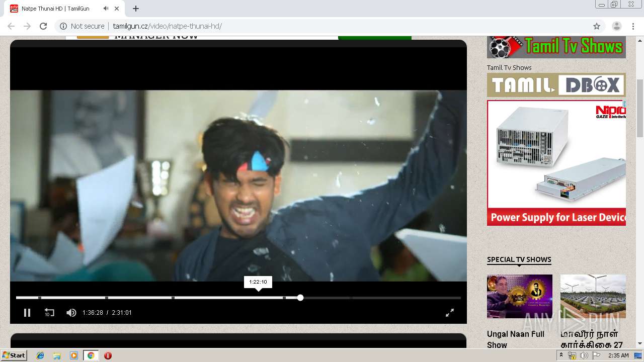Show hidden system tray icons
Viewport: 644px width, 362px height.
[x=561, y=355]
